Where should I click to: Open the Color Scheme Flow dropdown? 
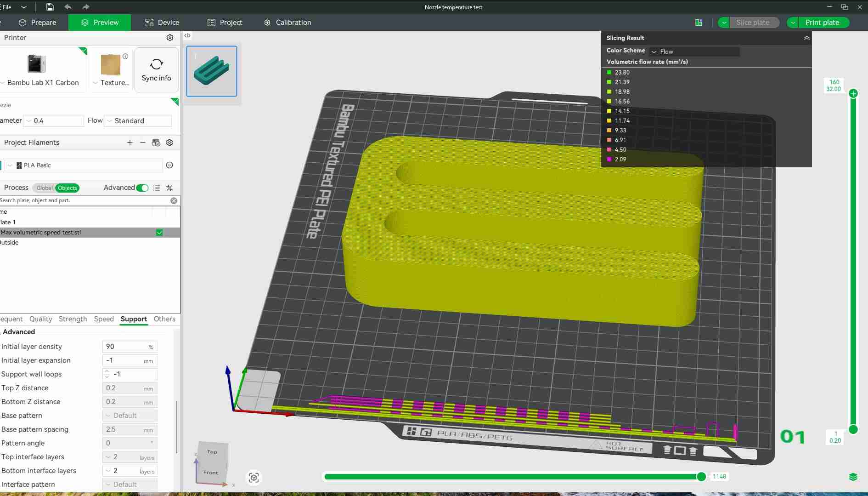pos(694,51)
